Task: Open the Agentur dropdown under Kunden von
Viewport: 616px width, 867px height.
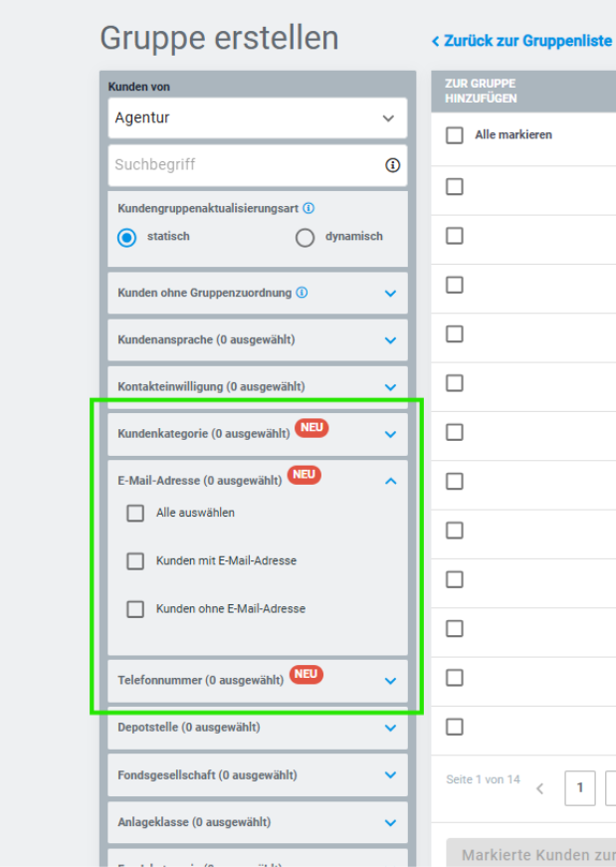Action: (257, 118)
